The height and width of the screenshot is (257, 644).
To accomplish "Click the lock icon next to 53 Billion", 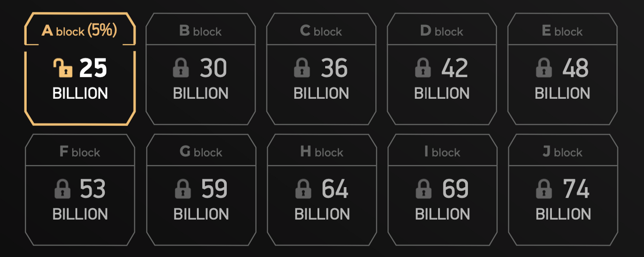I will (x=63, y=189).
